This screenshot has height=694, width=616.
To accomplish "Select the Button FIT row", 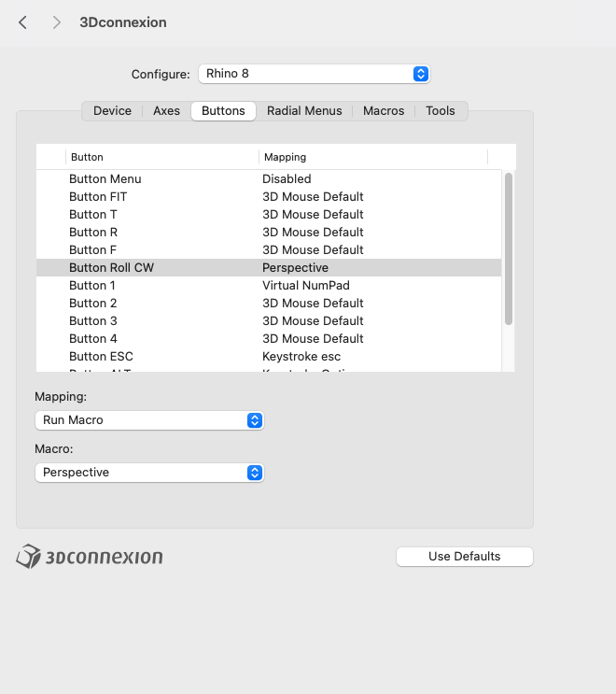I will 269,196.
